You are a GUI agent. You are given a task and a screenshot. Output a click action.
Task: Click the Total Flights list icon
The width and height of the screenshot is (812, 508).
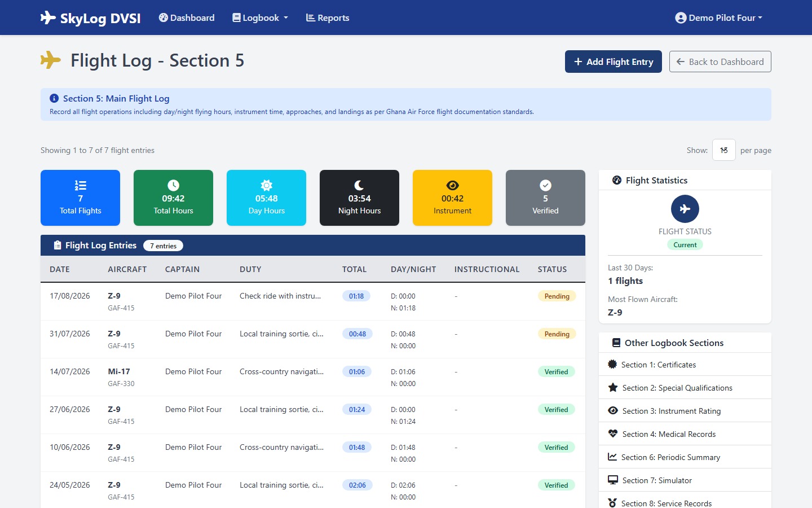click(x=81, y=185)
